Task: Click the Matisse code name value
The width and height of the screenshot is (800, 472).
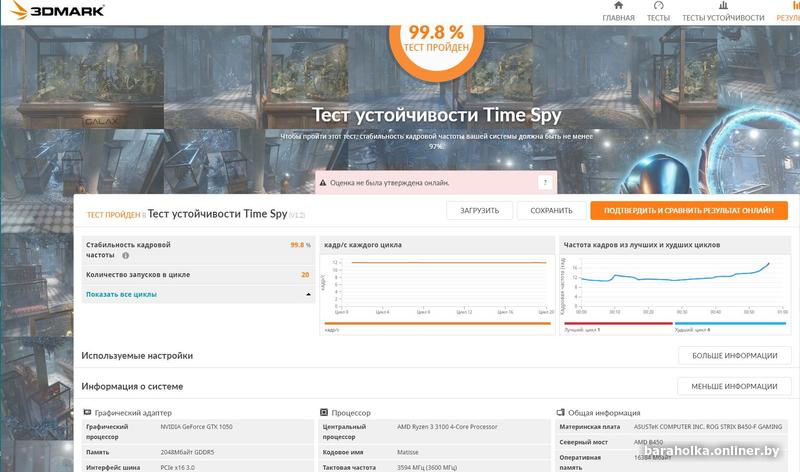Action: click(408, 452)
